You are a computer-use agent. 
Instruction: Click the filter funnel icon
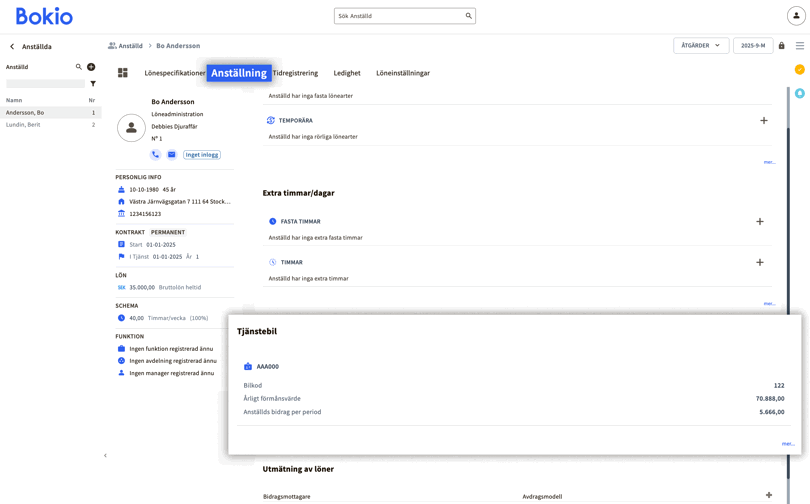93,84
